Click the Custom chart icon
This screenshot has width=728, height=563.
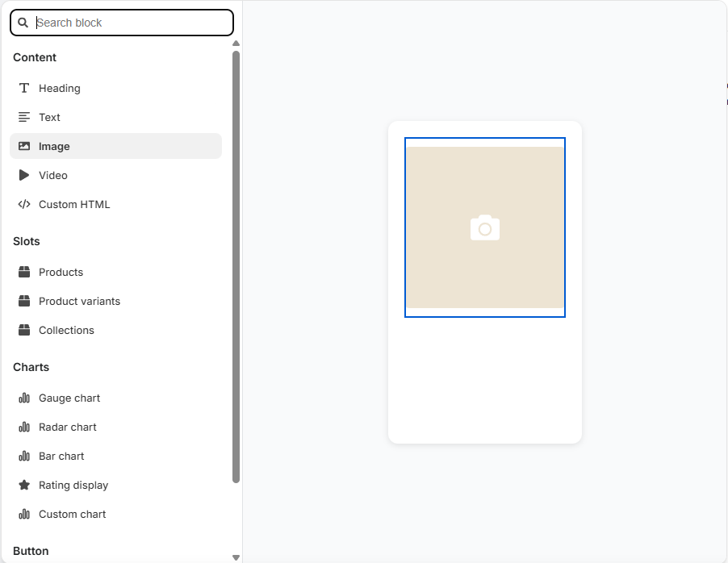25,514
